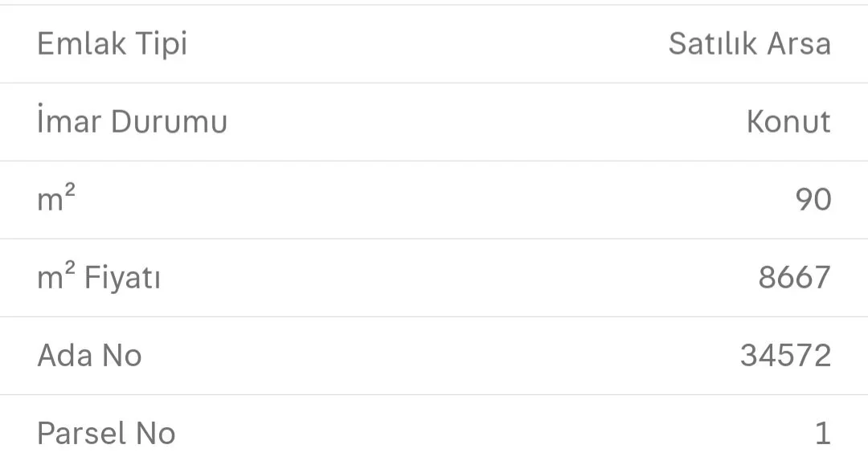The height and width of the screenshot is (461, 868).
Task: Select the 8667 price value
Action: click(x=794, y=278)
